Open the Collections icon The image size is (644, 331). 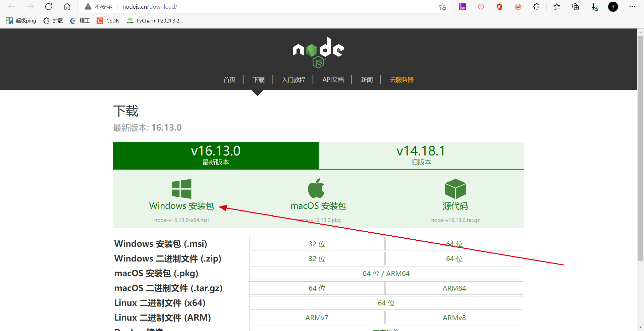(575, 7)
